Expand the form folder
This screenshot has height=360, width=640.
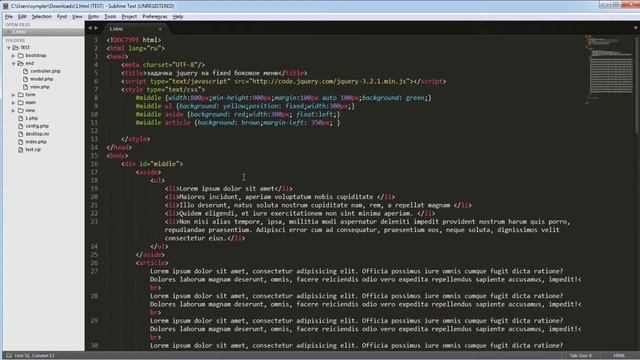(13, 95)
